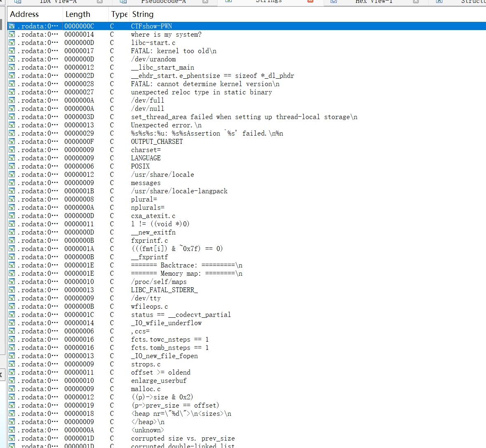Select the "/usr/share/locale-langpack" string
This screenshot has height=448, width=486.
click(179, 191)
